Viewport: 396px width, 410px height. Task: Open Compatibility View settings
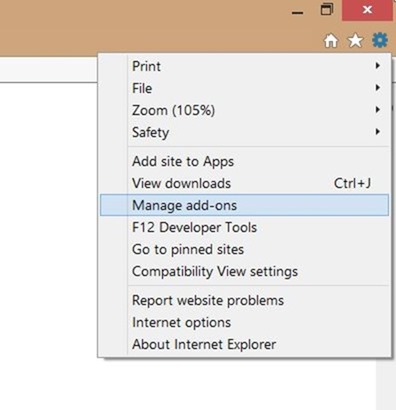pos(244,271)
